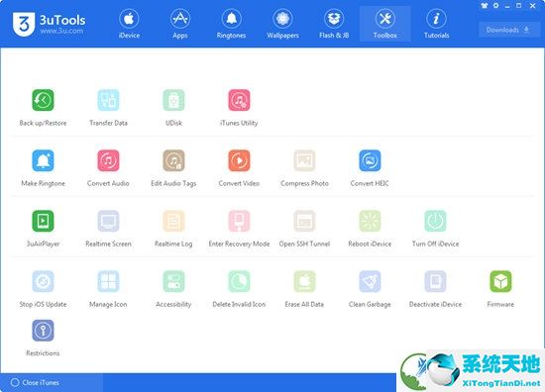
Task: Open Edit Audio Tags
Action: pyautogui.click(x=173, y=160)
